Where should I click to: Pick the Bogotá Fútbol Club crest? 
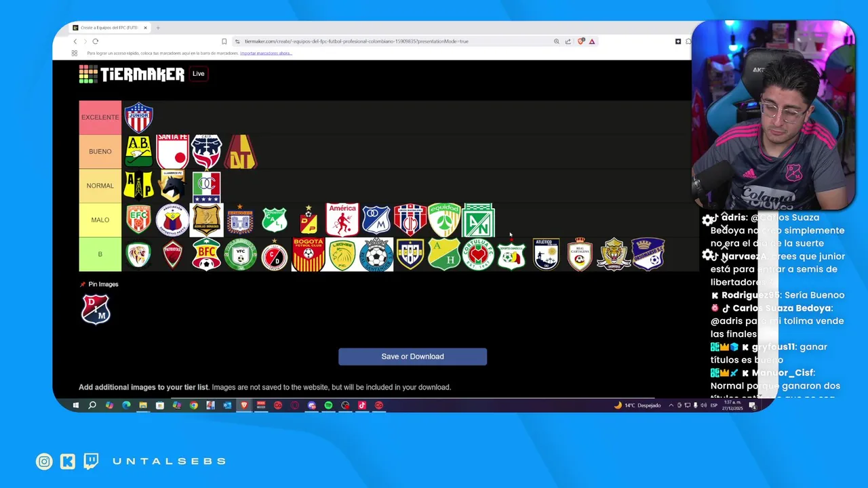click(x=309, y=254)
